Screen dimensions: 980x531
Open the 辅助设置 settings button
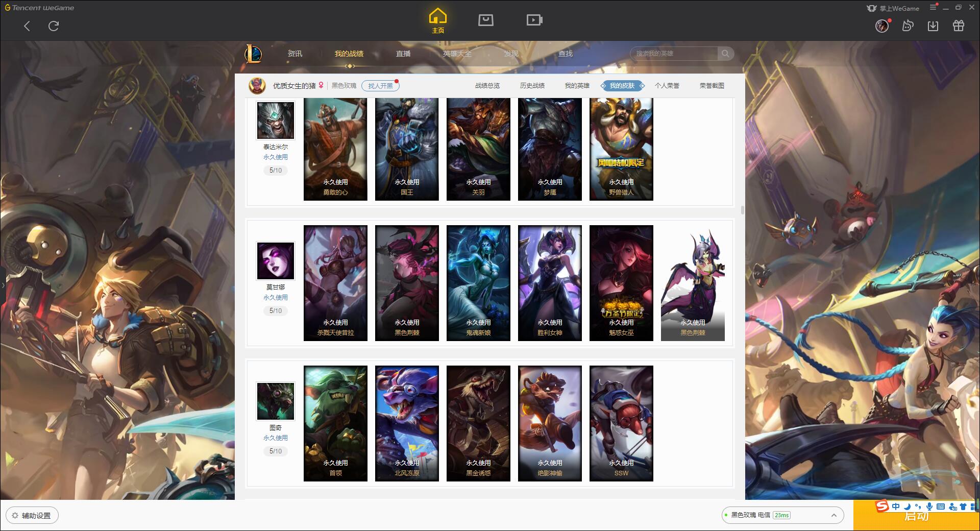point(32,516)
